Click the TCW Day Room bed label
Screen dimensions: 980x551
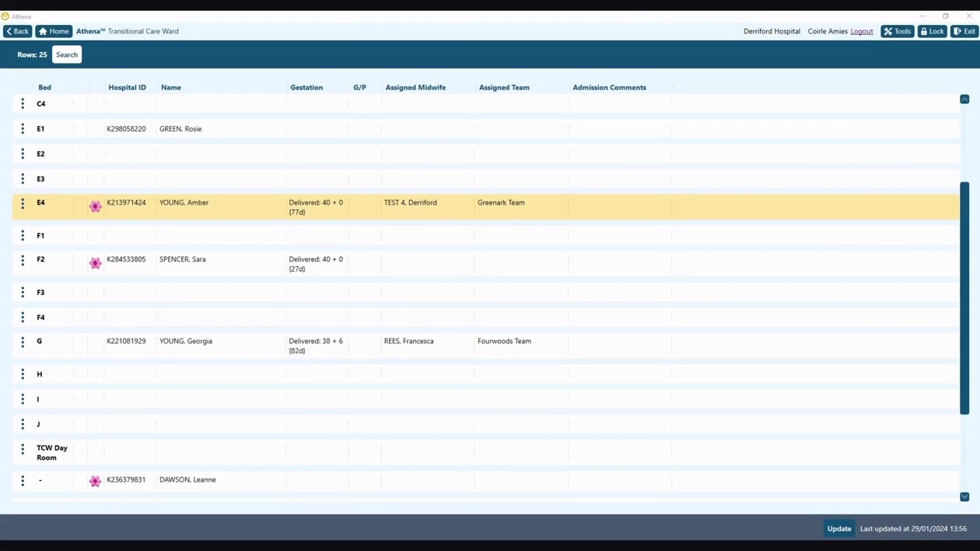pos(52,453)
